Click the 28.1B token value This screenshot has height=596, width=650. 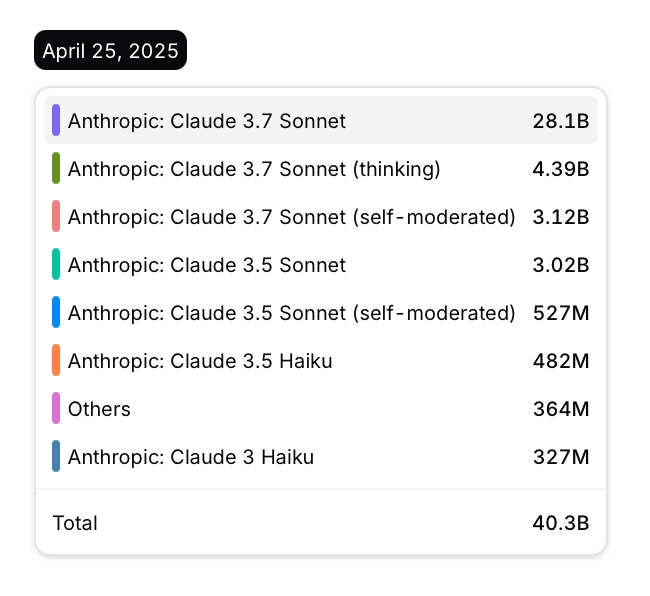[560, 121]
